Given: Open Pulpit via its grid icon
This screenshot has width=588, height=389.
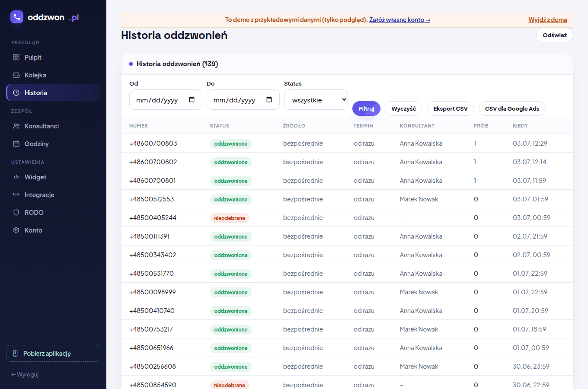Looking at the screenshot, I should point(16,57).
